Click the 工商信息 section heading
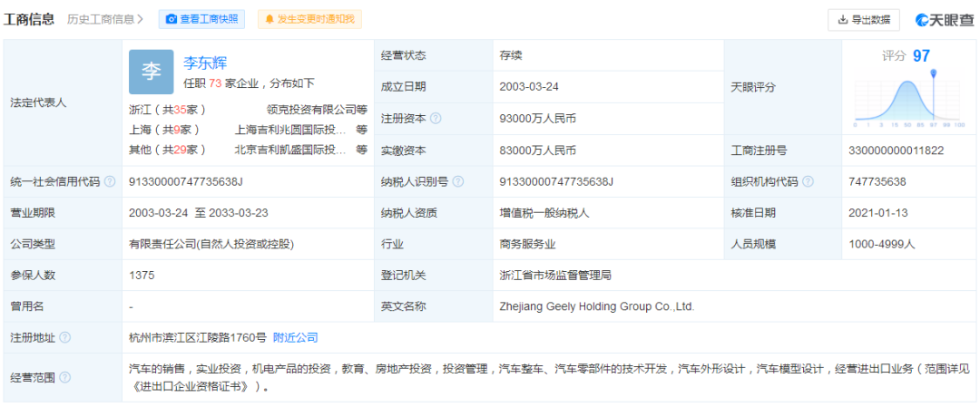The width and height of the screenshot is (980, 407). click(29, 19)
